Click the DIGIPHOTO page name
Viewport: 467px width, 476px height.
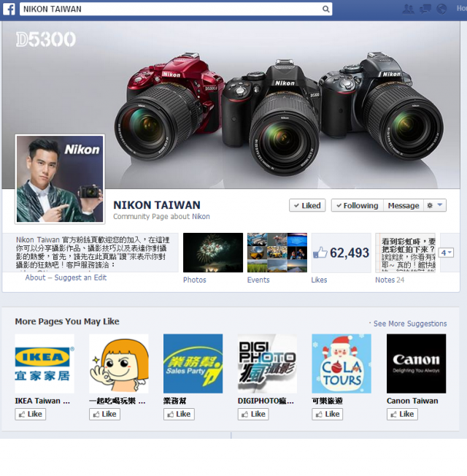(266, 401)
